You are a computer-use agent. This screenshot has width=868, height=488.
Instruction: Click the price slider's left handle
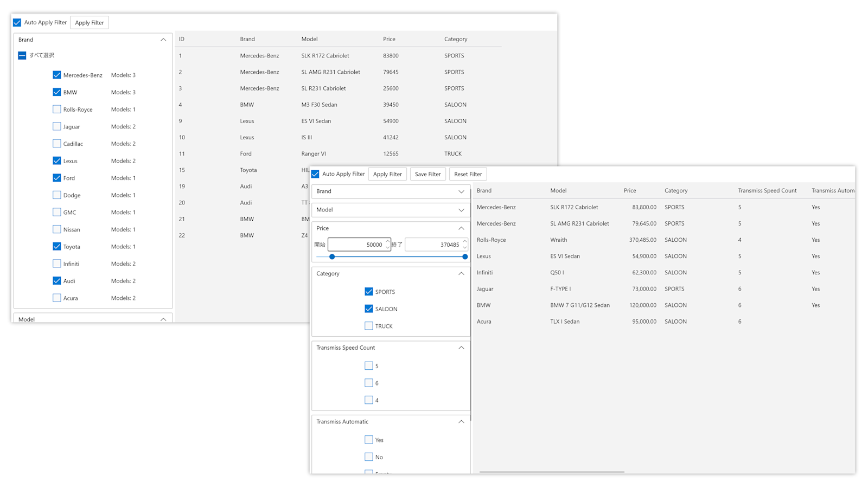(x=332, y=256)
